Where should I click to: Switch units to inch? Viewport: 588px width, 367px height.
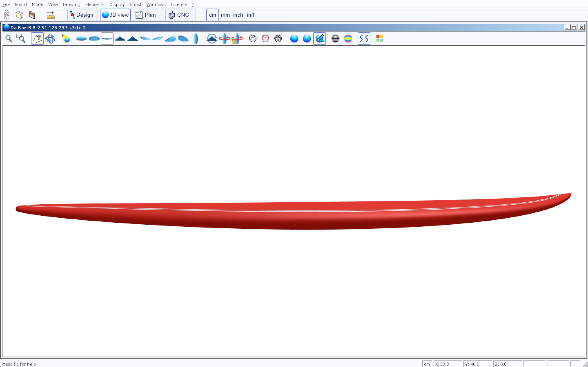238,15
